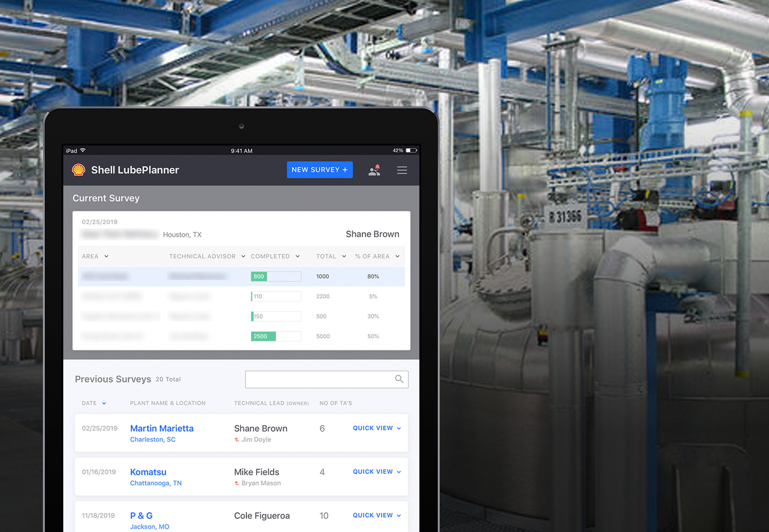Click the Shell logo icon

(78, 170)
